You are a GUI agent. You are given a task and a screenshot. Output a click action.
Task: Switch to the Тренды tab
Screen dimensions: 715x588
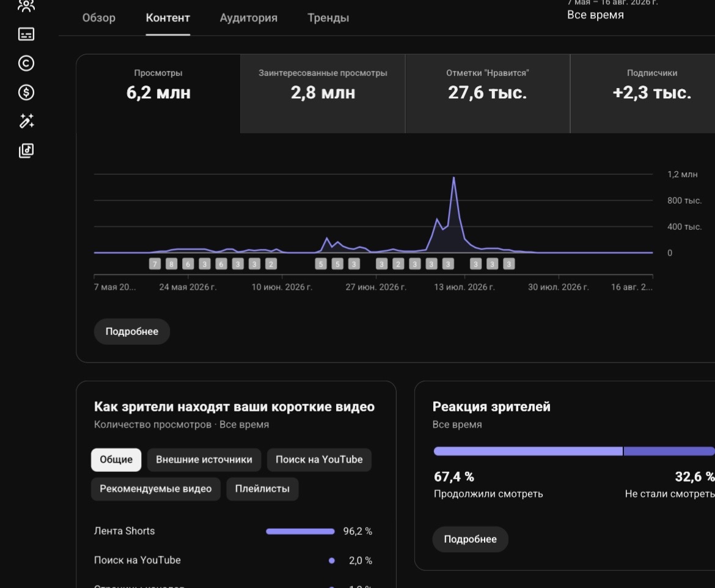328,18
